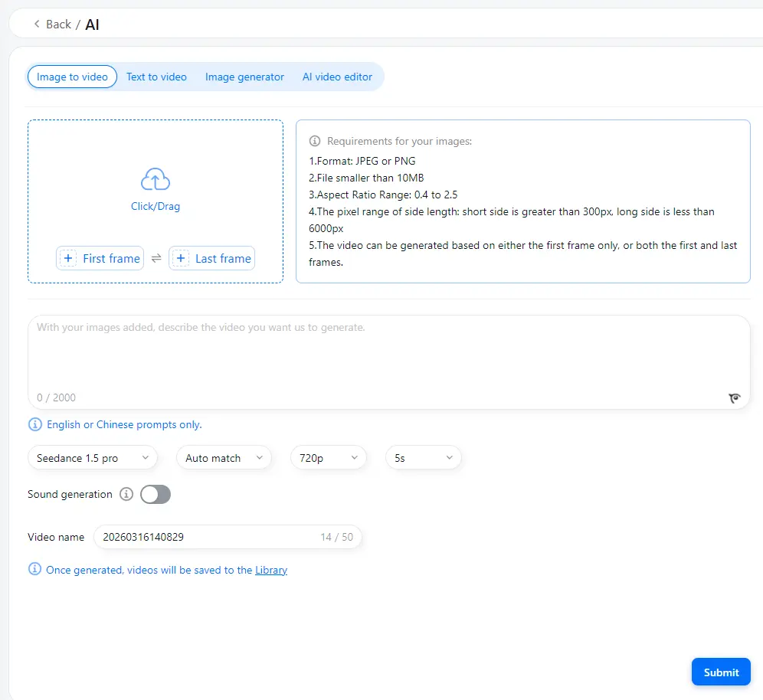Viewport: 763px width, 700px height.
Task: Add a Last frame image
Action: (211, 258)
